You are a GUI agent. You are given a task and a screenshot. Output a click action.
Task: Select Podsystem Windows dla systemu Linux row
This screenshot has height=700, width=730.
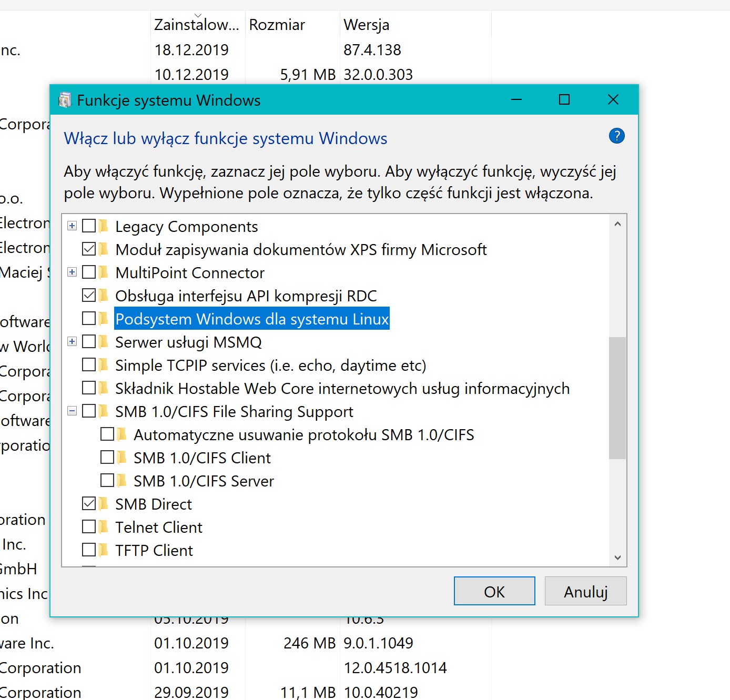(252, 319)
